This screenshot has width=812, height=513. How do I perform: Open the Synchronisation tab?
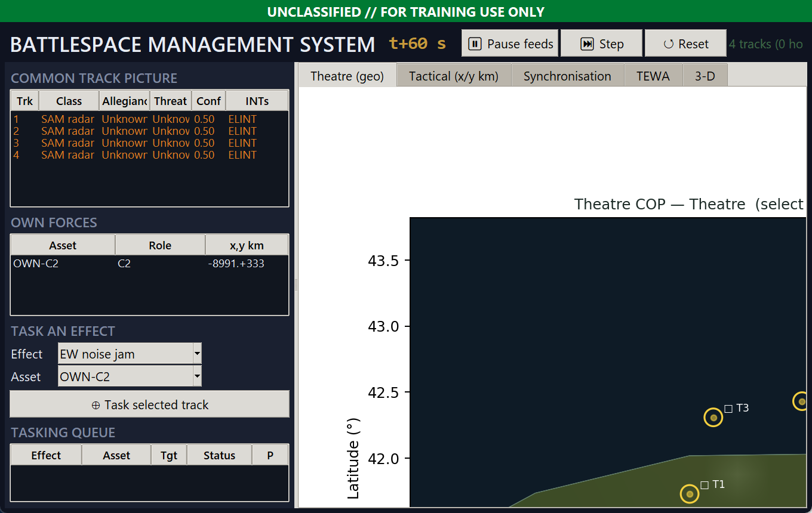[x=567, y=76]
